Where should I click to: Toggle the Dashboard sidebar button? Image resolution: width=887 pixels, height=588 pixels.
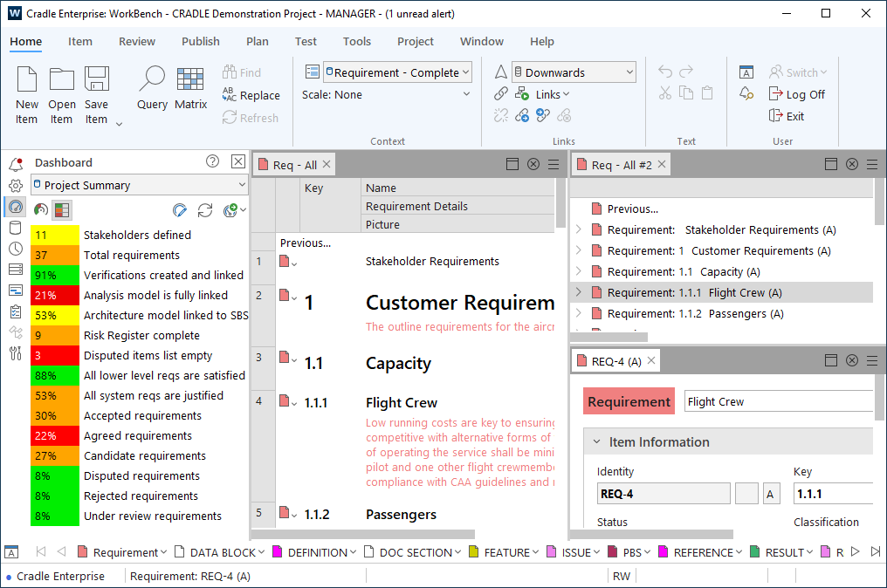click(x=16, y=207)
